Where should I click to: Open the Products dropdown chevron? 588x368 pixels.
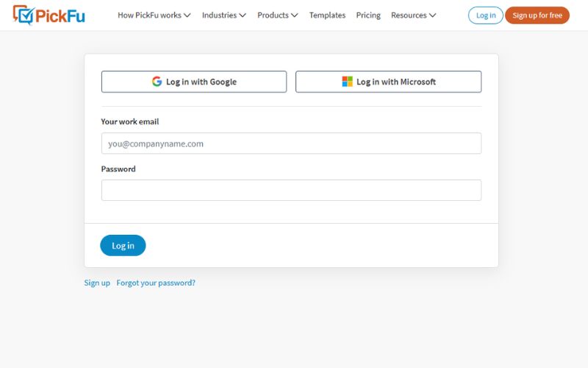click(295, 15)
